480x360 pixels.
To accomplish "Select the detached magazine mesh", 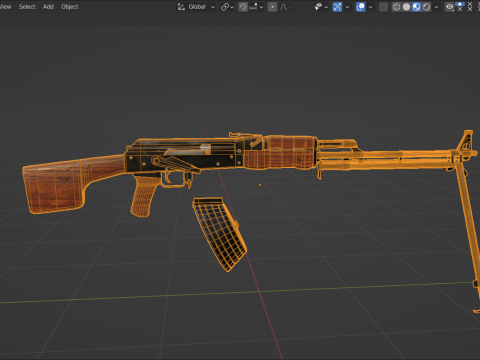I will click(x=220, y=233).
